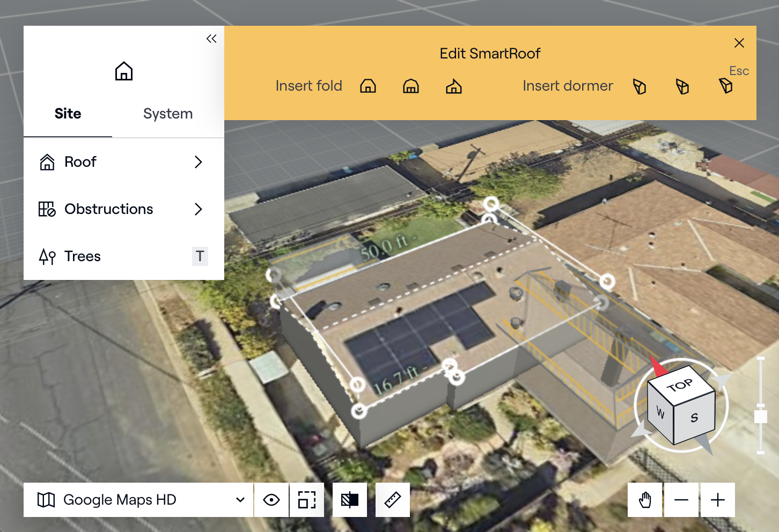Toggle the imagery transparency overlay
Screen dimensions: 779x532
[x=349, y=499]
